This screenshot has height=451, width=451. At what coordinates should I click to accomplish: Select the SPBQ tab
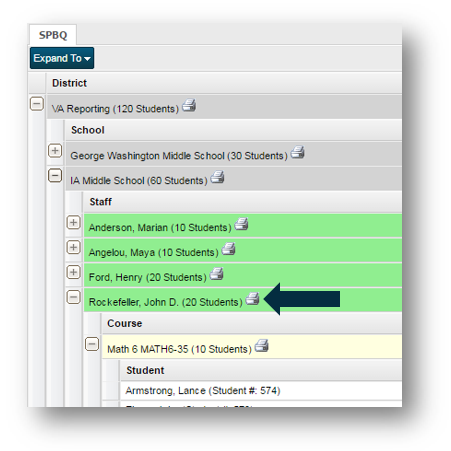point(53,35)
